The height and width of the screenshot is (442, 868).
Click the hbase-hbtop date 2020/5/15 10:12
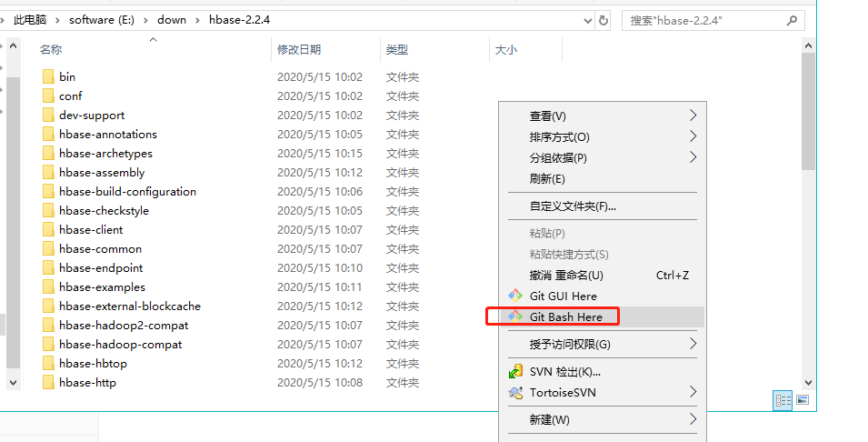pos(320,364)
